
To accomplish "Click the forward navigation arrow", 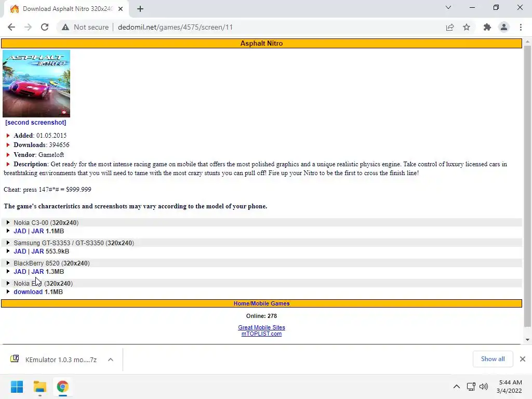I will click(x=28, y=27).
